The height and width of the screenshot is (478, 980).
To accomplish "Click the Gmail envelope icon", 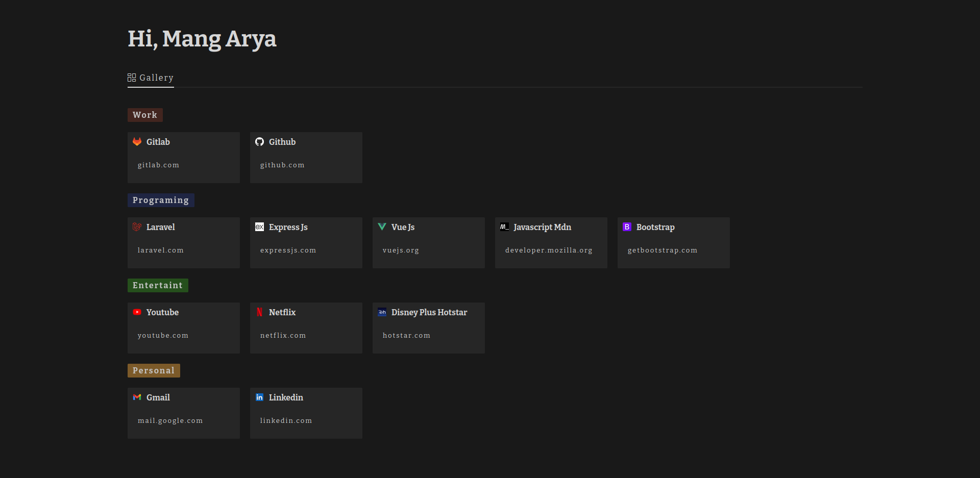I will pos(137,397).
